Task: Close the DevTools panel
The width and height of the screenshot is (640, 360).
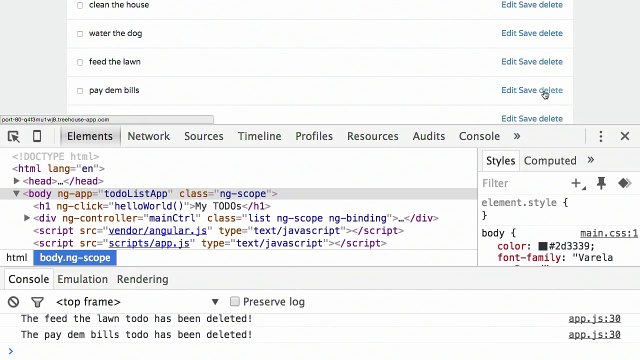Action: click(625, 136)
